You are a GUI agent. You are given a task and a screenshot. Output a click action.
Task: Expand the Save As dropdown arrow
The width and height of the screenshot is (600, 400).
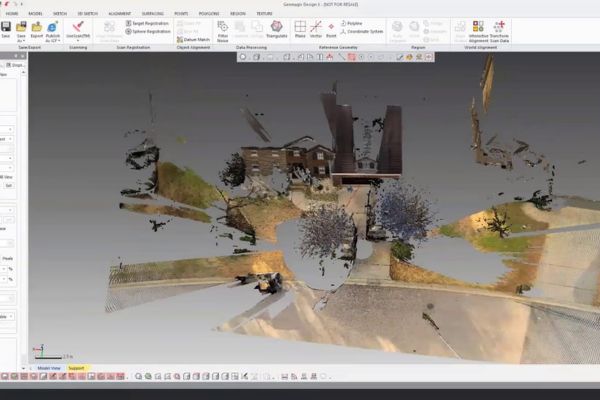point(21,41)
